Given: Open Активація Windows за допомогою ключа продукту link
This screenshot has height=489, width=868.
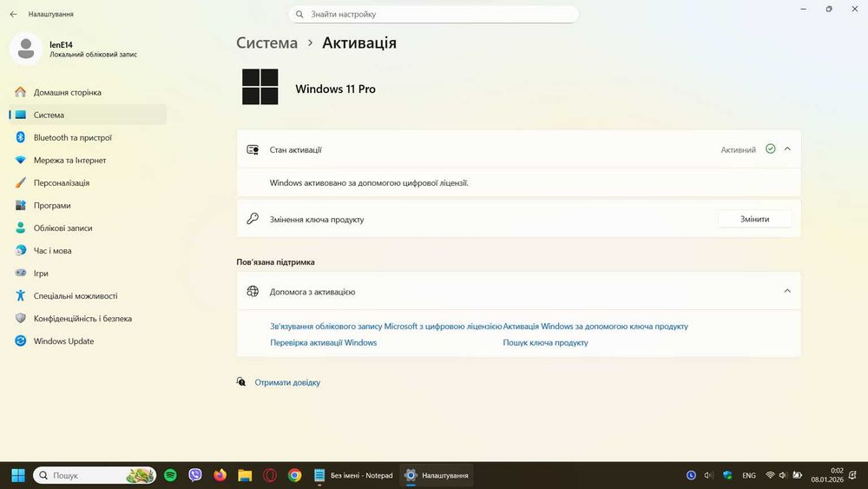Looking at the screenshot, I should (x=595, y=327).
